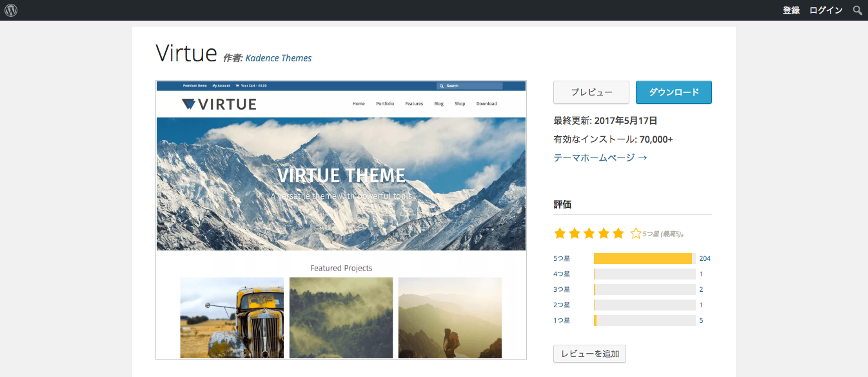Open the 3つ星 ratings link

(x=562, y=289)
